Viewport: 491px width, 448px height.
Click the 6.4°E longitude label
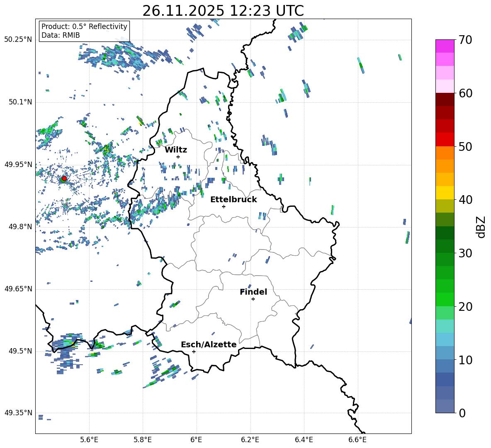pyautogui.click(x=304, y=440)
